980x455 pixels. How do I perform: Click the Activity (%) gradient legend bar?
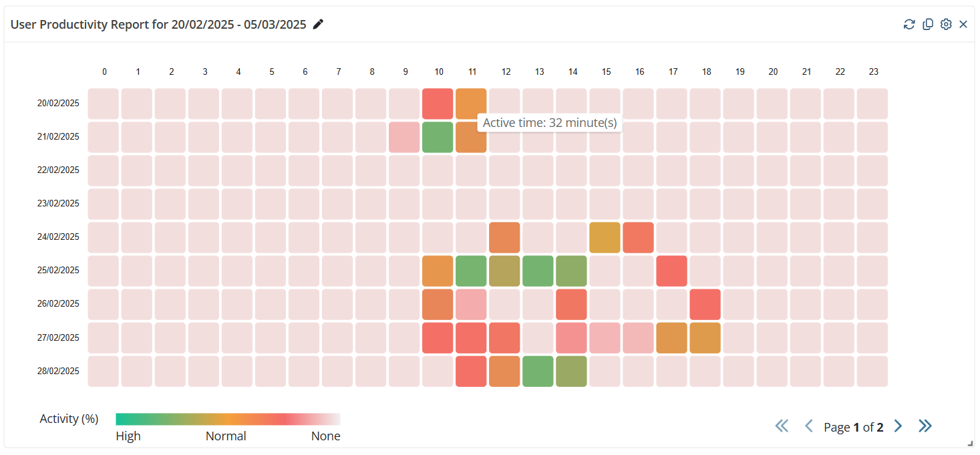tap(228, 419)
